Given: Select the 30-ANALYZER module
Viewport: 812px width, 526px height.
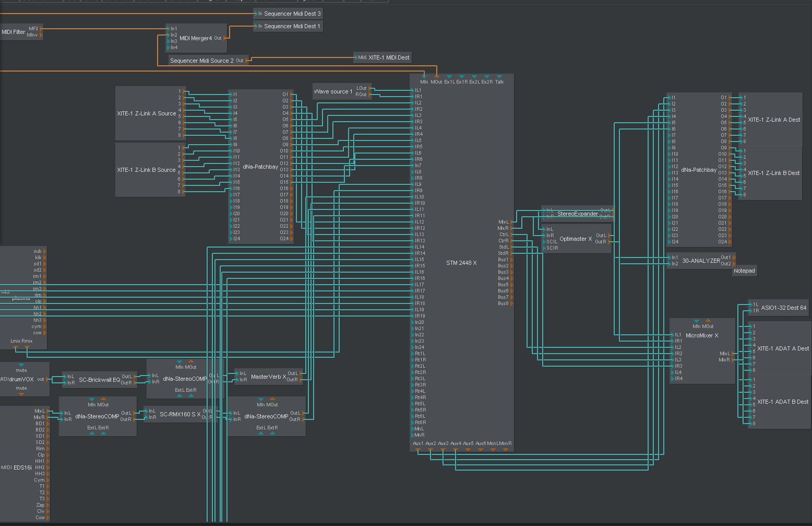Looking at the screenshot, I should click(701, 261).
